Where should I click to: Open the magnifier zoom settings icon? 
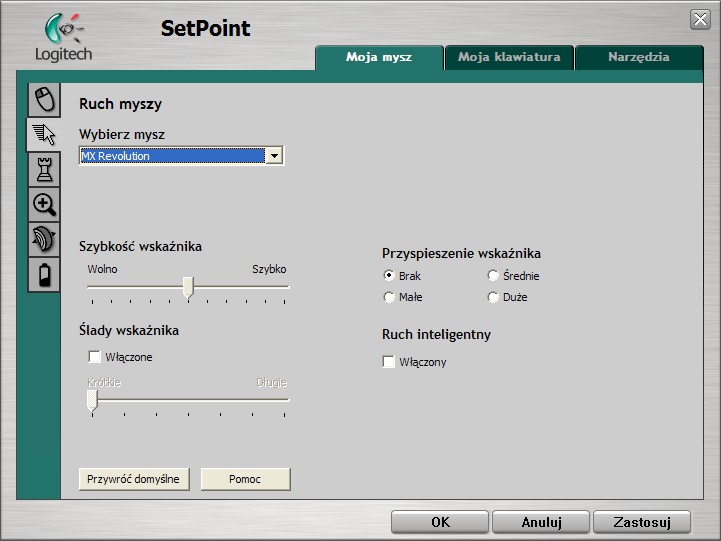(43, 204)
